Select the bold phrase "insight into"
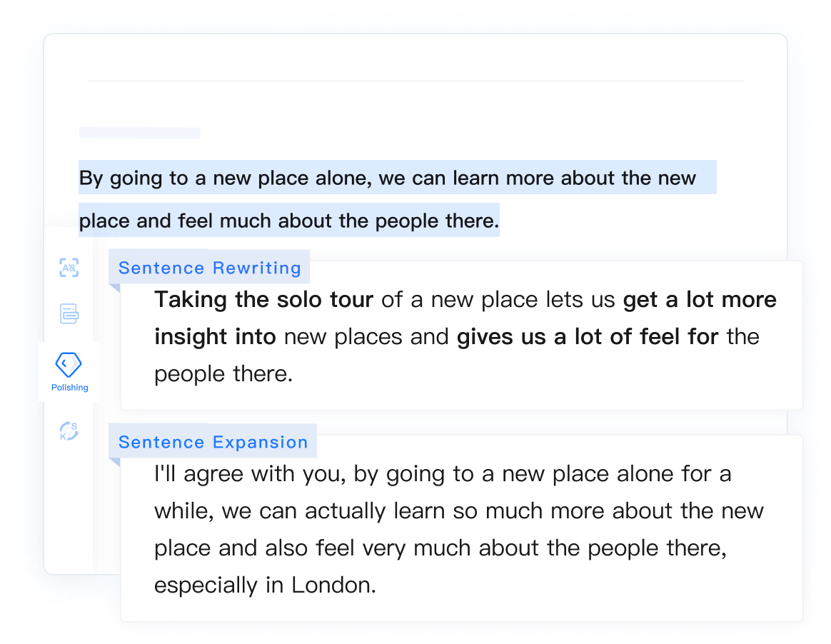This screenshot has width=831, height=644. click(x=215, y=336)
